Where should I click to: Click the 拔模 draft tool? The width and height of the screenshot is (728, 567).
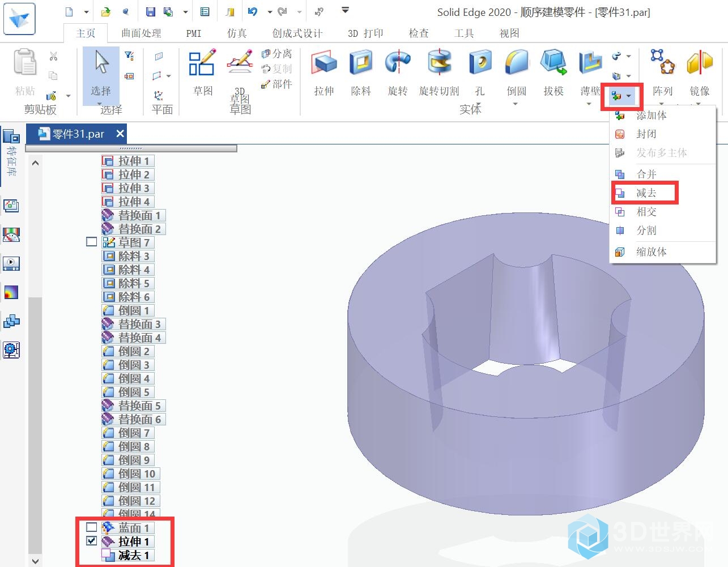[x=554, y=73]
